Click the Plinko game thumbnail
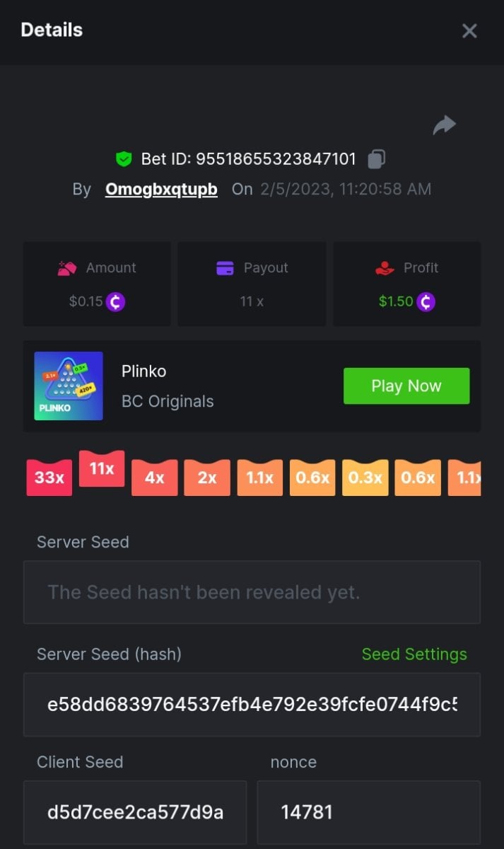The image size is (504, 849). (69, 386)
